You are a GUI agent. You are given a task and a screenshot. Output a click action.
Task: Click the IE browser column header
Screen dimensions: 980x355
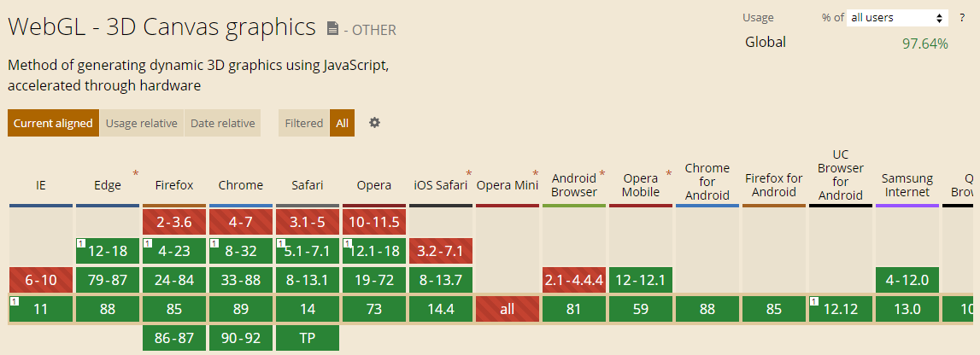tap(41, 184)
